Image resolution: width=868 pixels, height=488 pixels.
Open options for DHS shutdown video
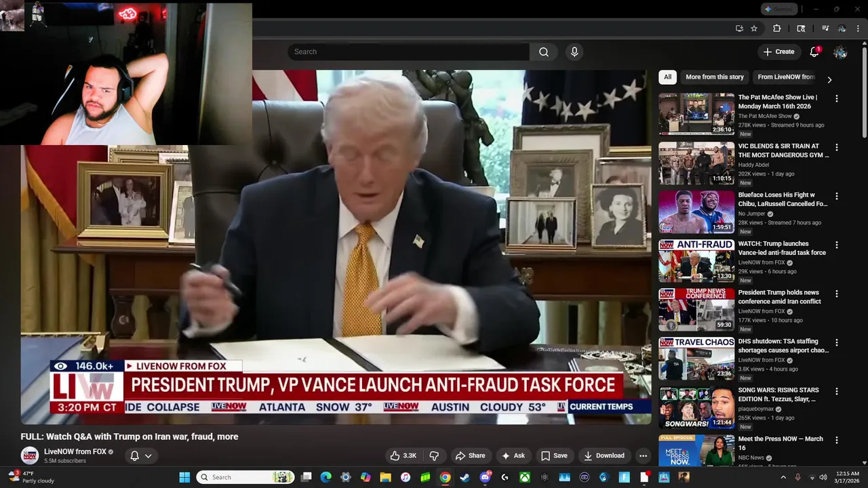(836, 342)
